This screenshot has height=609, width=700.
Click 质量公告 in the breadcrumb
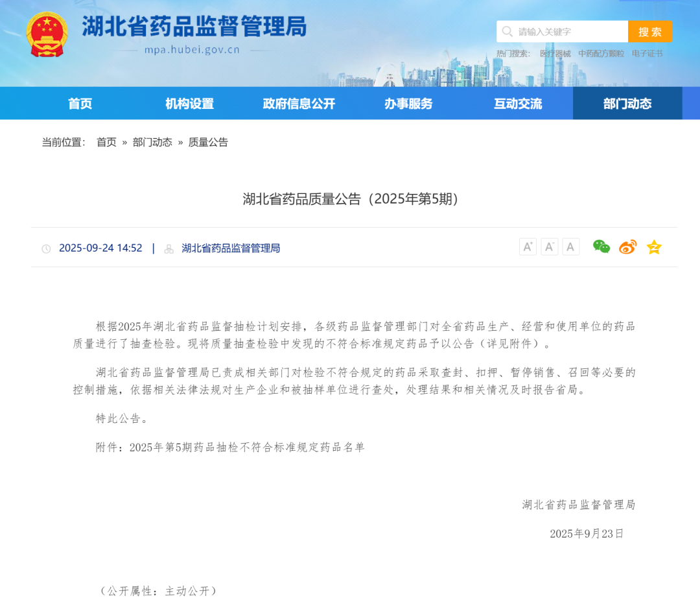coord(208,142)
